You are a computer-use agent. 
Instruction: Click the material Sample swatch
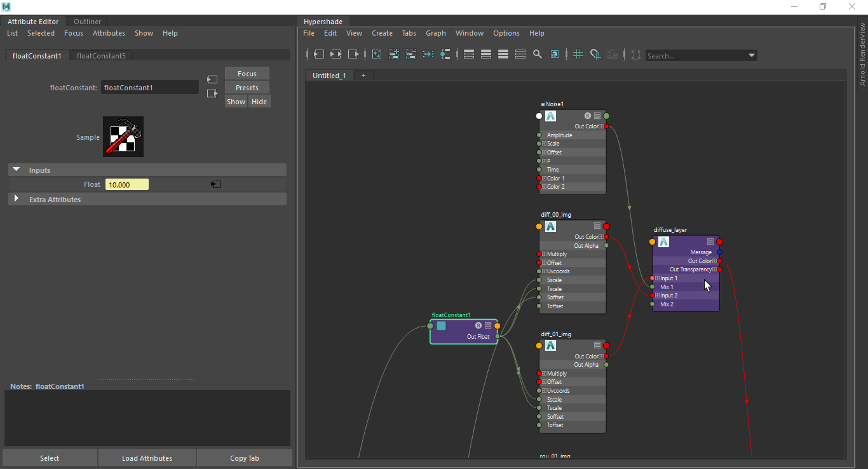(123, 137)
